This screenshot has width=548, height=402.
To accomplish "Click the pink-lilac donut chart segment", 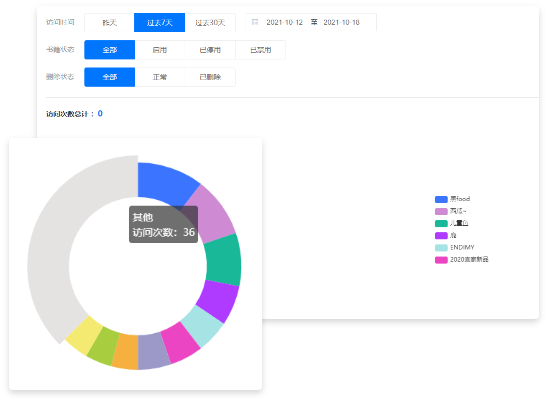I will (211, 215).
